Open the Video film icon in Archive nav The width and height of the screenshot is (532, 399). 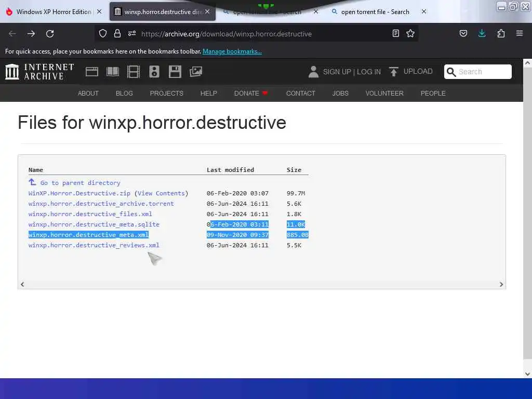[x=134, y=72]
